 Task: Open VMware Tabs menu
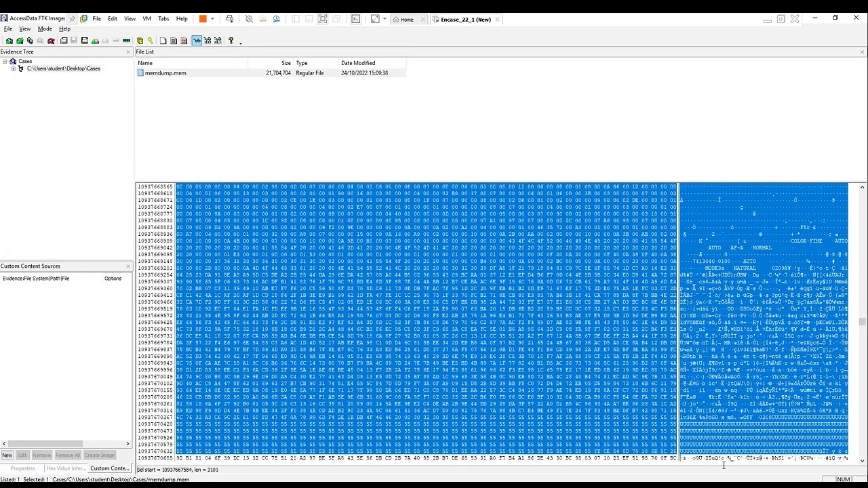[x=163, y=19]
